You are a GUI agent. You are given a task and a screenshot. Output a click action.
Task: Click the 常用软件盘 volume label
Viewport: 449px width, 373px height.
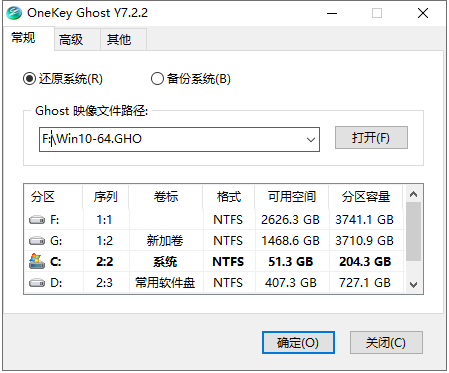coord(165,283)
